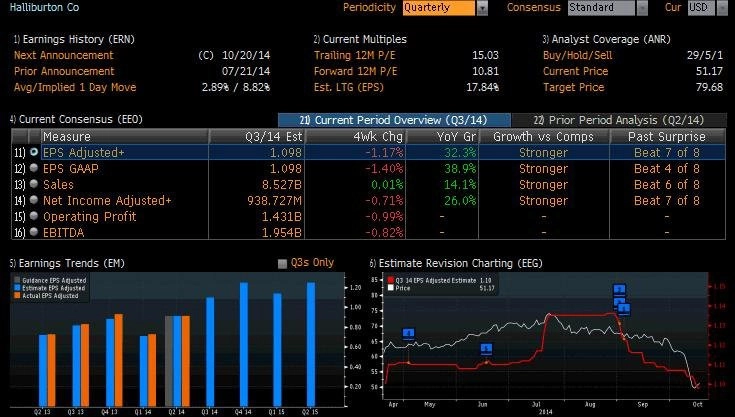Click the Growth vs Comps column header
This screenshot has width=735, height=417.
tap(544, 136)
